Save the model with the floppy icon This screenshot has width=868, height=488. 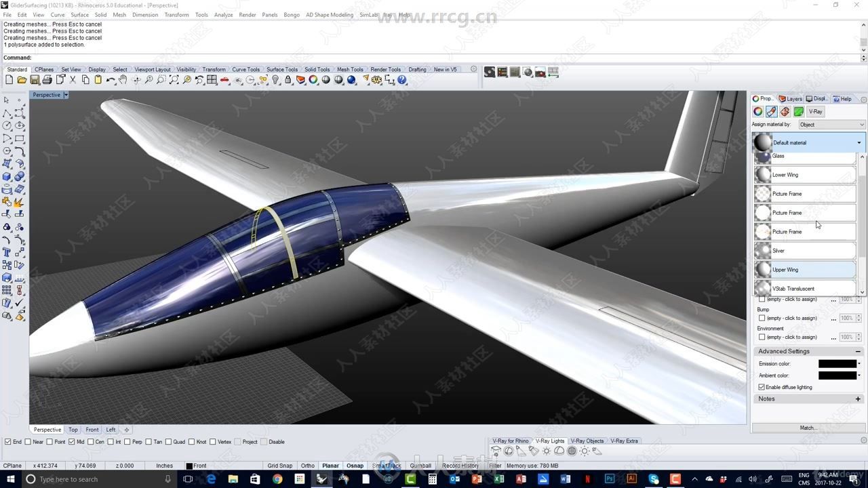coord(35,80)
